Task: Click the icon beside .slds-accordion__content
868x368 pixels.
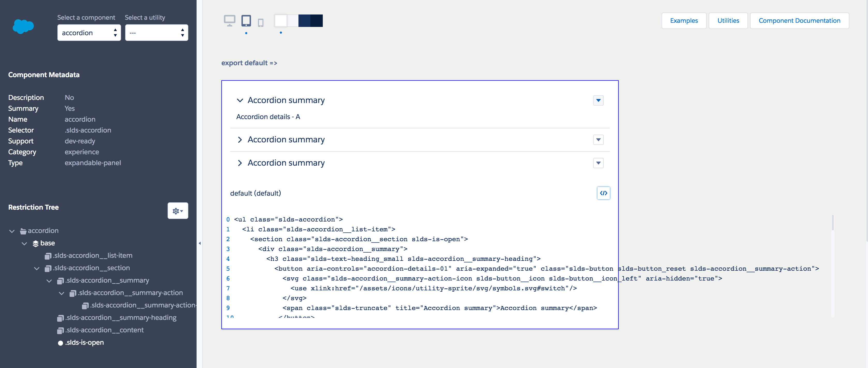Action: click(x=61, y=330)
